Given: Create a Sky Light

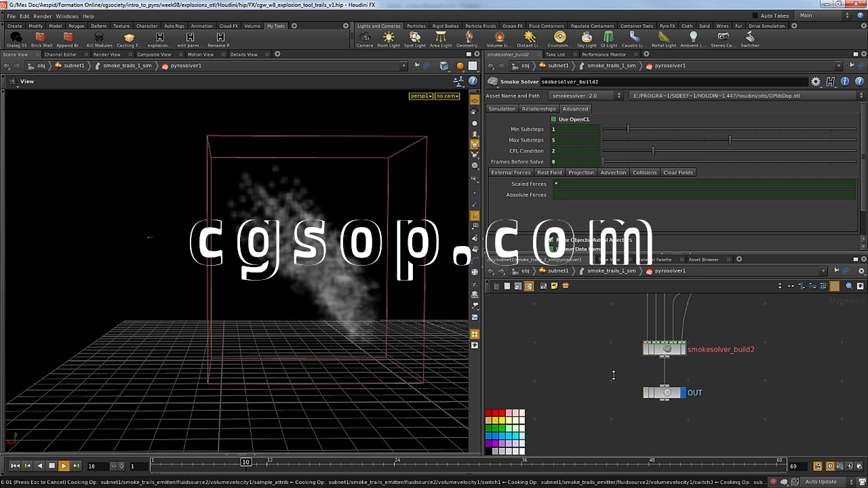Looking at the screenshot, I should (x=587, y=39).
